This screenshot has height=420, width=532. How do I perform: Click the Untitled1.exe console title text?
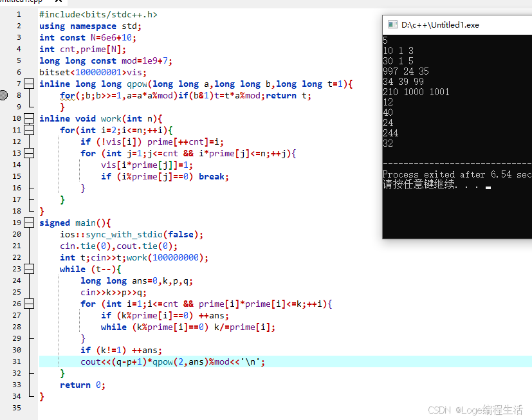(440, 25)
